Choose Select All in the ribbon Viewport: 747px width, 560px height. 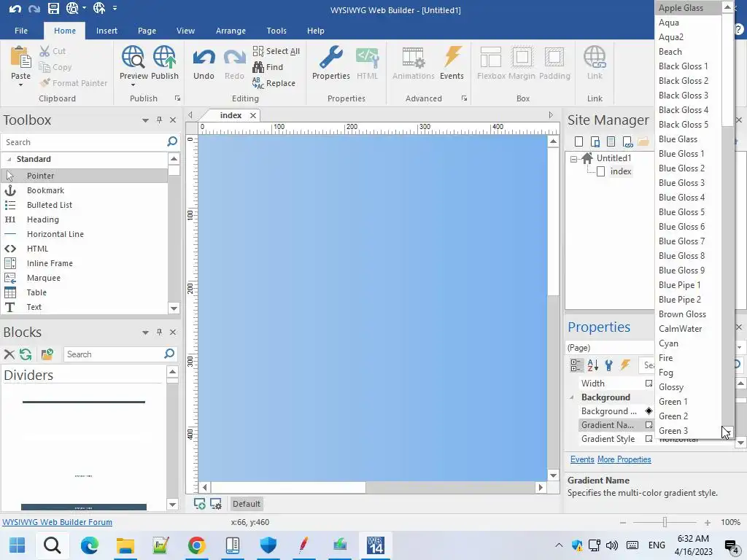click(x=276, y=51)
